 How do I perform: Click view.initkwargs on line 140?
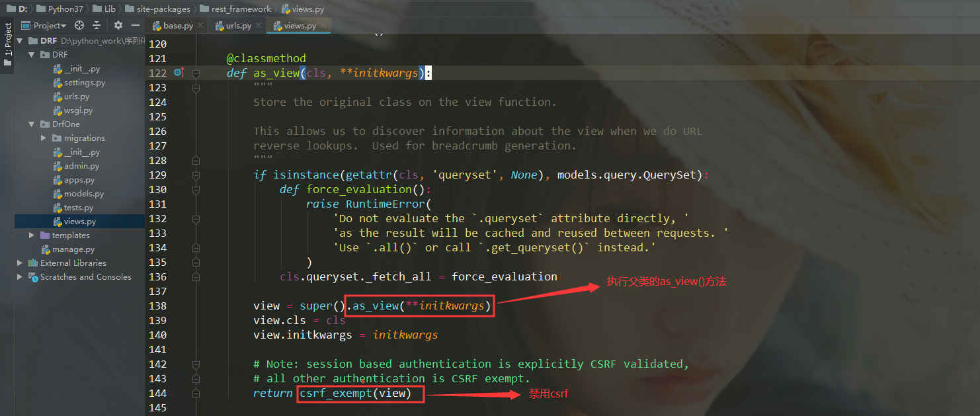tap(303, 335)
